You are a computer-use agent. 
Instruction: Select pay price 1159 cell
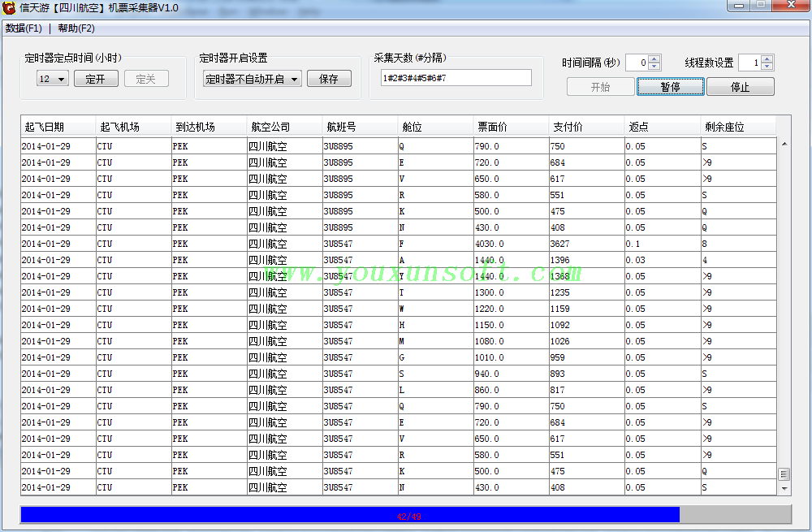[x=587, y=309]
